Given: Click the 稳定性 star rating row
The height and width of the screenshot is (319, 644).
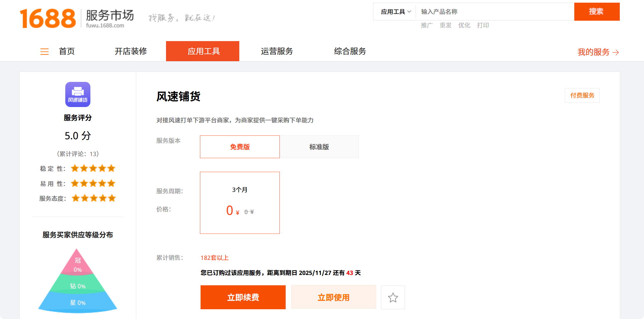Looking at the screenshot, I should [93, 169].
